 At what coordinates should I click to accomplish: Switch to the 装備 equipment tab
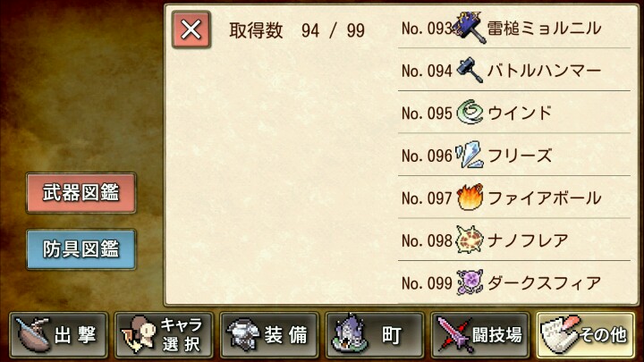pos(269,334)
